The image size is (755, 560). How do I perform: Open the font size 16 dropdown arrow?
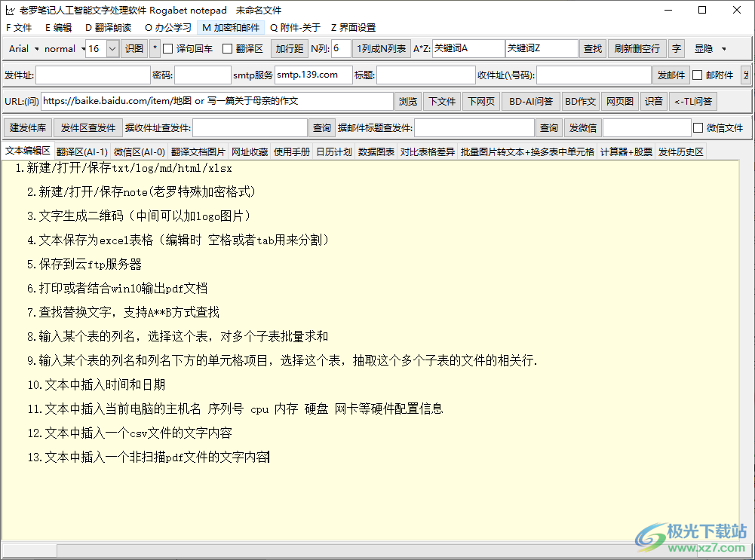112,48
